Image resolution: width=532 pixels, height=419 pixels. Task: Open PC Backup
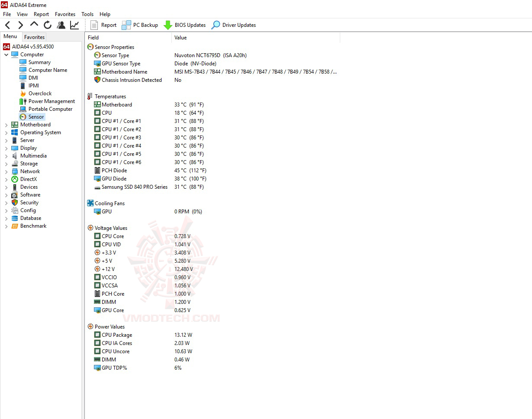(x=140, y=25)
